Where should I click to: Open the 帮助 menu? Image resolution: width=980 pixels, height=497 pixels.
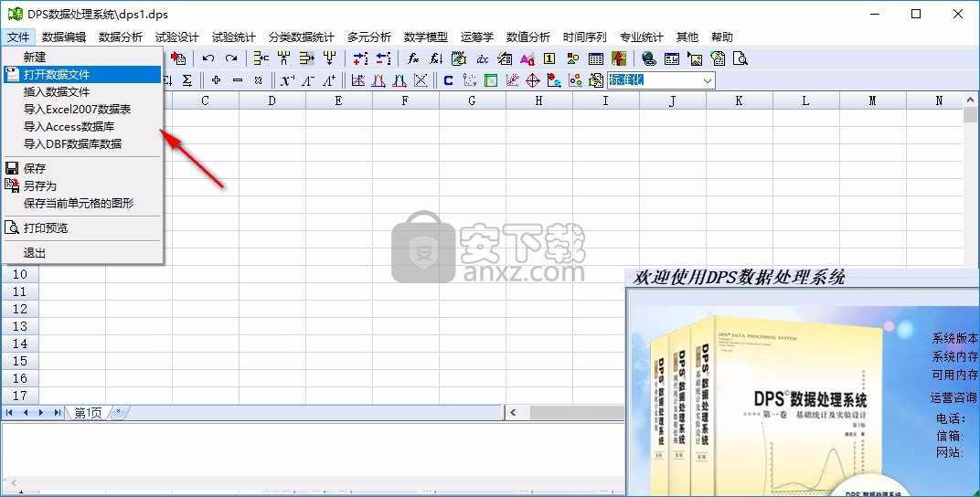coord(722,37)
